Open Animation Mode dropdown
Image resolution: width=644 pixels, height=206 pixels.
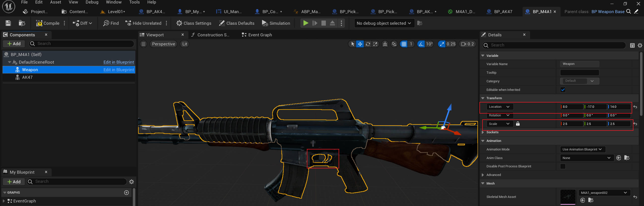tap(583, 149)
